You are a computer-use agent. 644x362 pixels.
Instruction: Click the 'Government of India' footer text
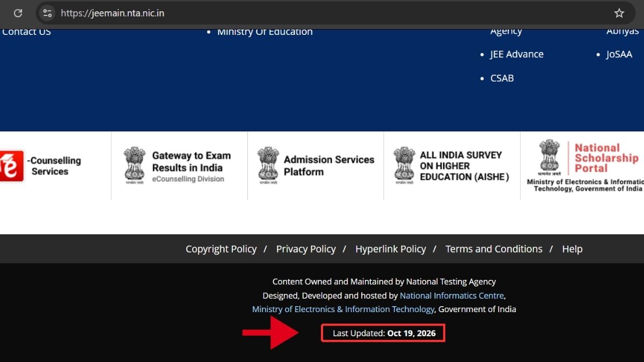477,309
